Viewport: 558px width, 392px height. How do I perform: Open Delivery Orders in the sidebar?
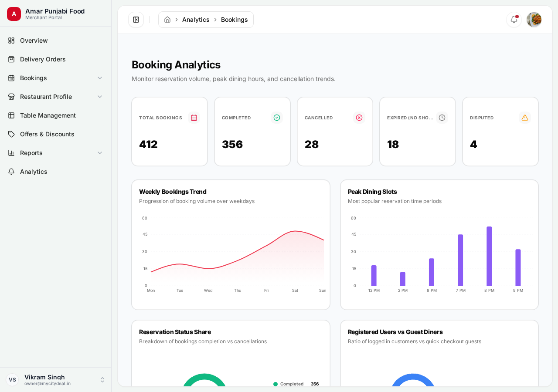coord(56,59)
